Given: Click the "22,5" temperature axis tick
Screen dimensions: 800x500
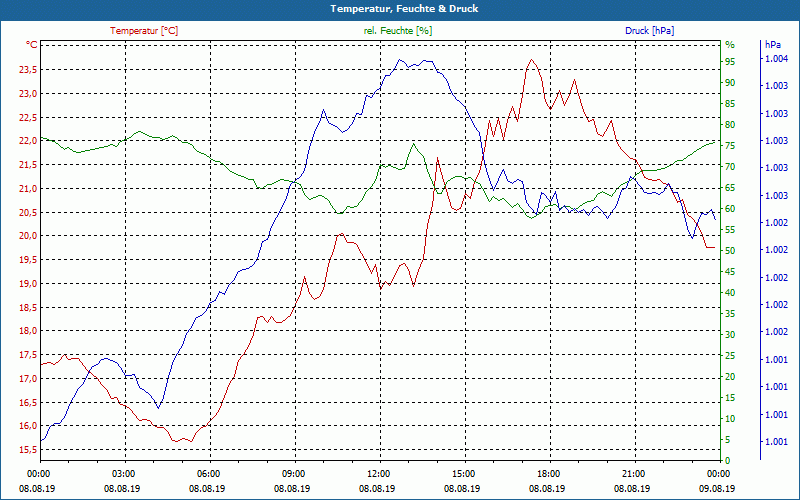Looking at the screenshot, I should [x=28, y=117].
